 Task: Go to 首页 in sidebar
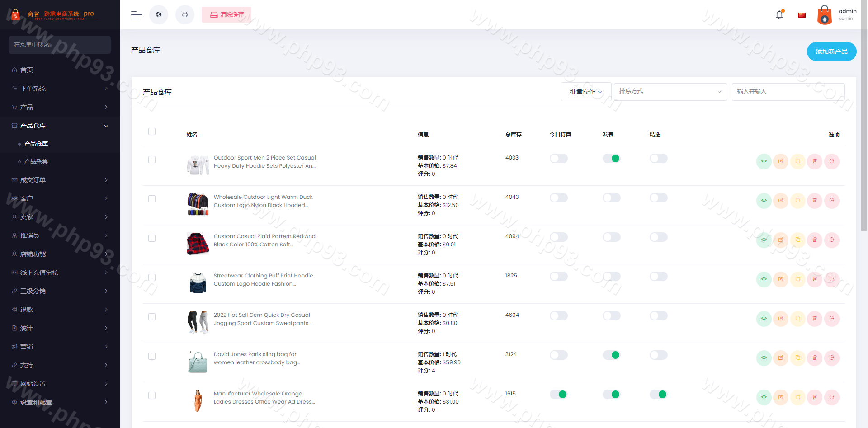27,70
